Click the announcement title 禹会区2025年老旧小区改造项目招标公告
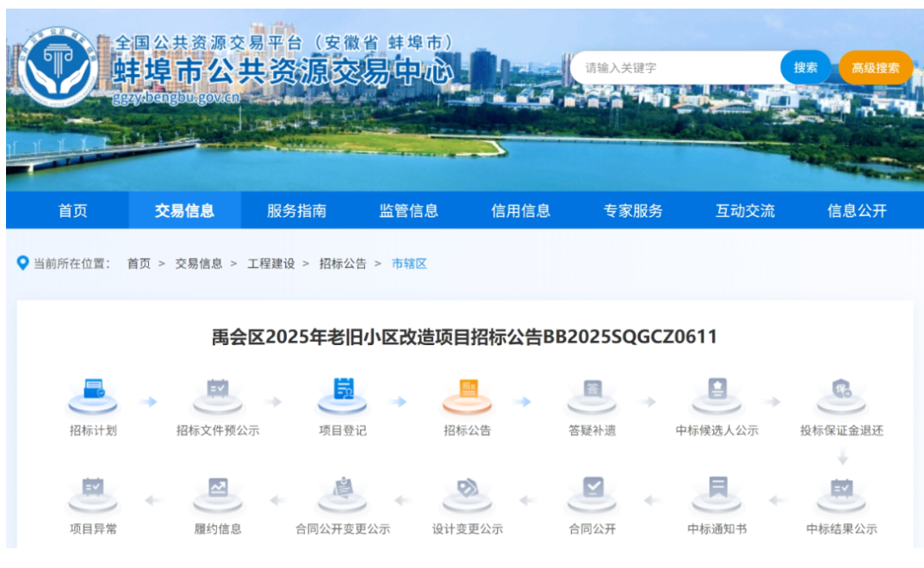The height and width of the screenshot is (568, 924). coord(464,336)
